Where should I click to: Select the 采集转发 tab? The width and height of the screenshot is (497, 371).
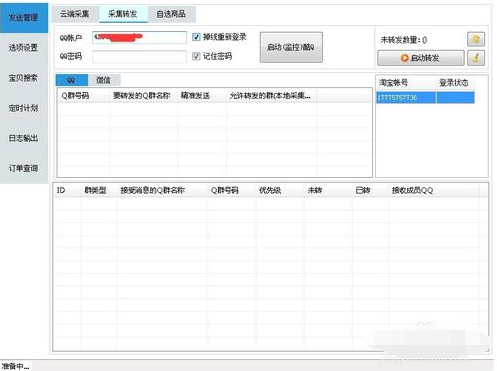coord(123,14)
